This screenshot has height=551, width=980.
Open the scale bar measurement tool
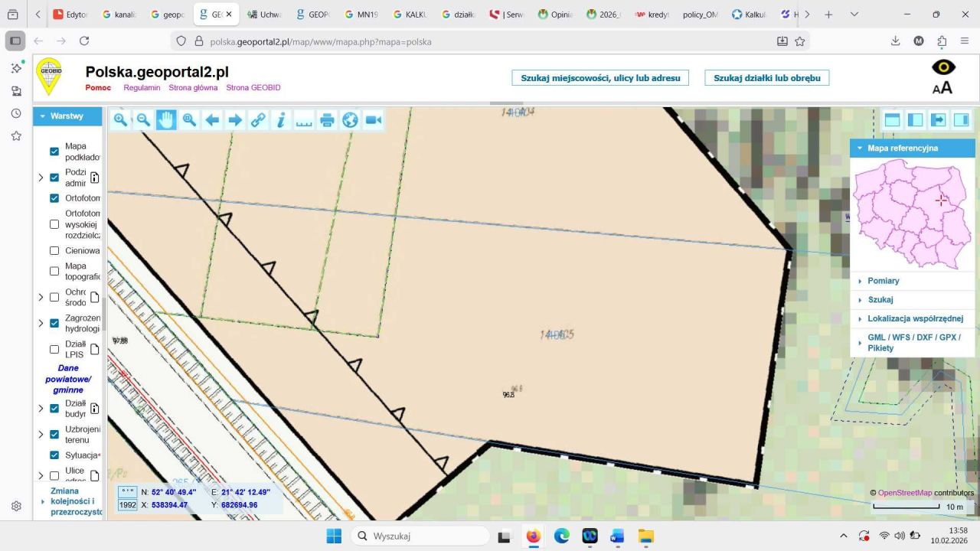click(x=304, y=120)
